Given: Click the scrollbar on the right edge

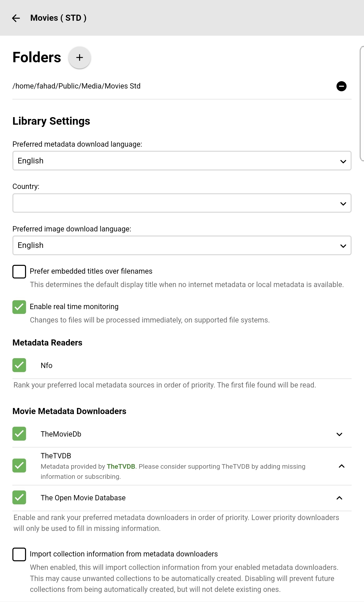Looking at the screenshot, I should click(362, 104).
